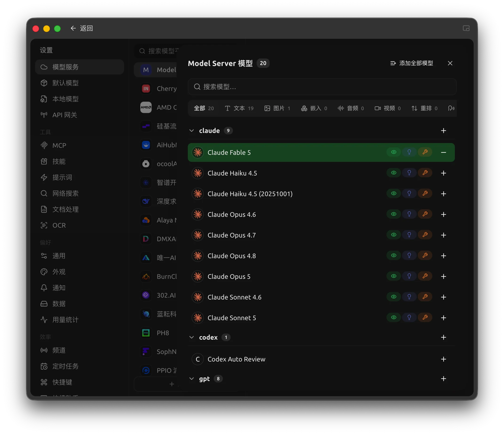Select the 音频 filter tab

(351, 108)
